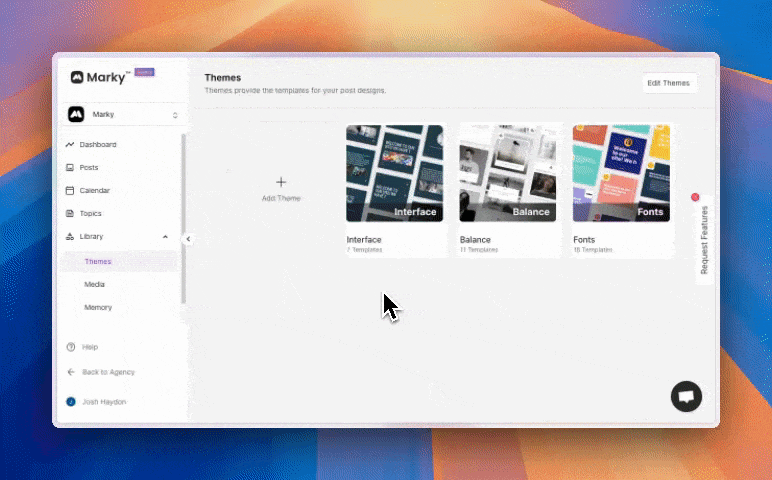Click the Back to Agency arrow icon
Screen dimensions: 772x480
pos(70,372)
